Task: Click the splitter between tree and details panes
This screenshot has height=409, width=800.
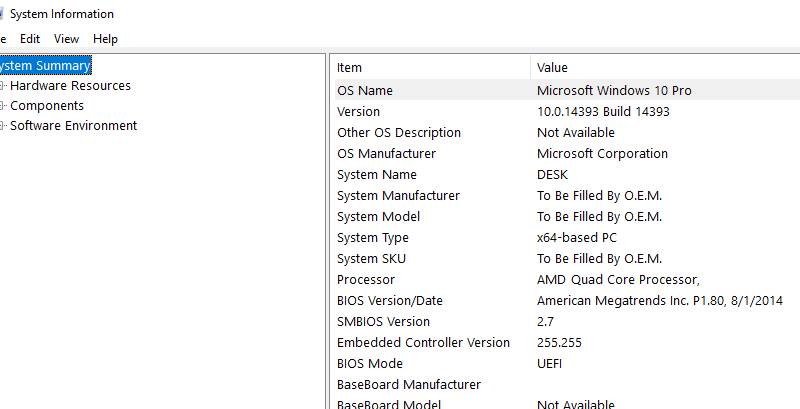Action: coord(327,231)
